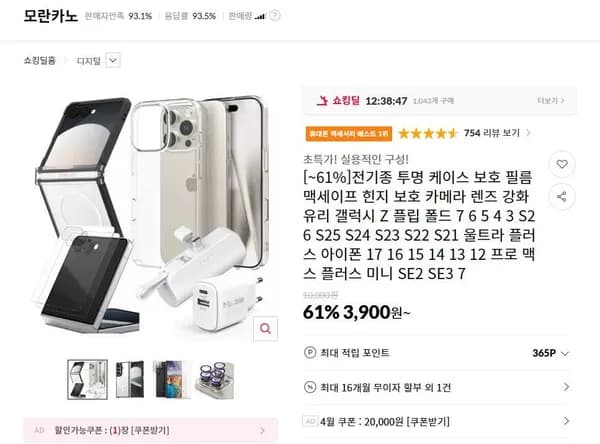Click the 쇼킹딜 logo icon
The width and height of the screenshot is (600, 444).
[x=323, y=101]
